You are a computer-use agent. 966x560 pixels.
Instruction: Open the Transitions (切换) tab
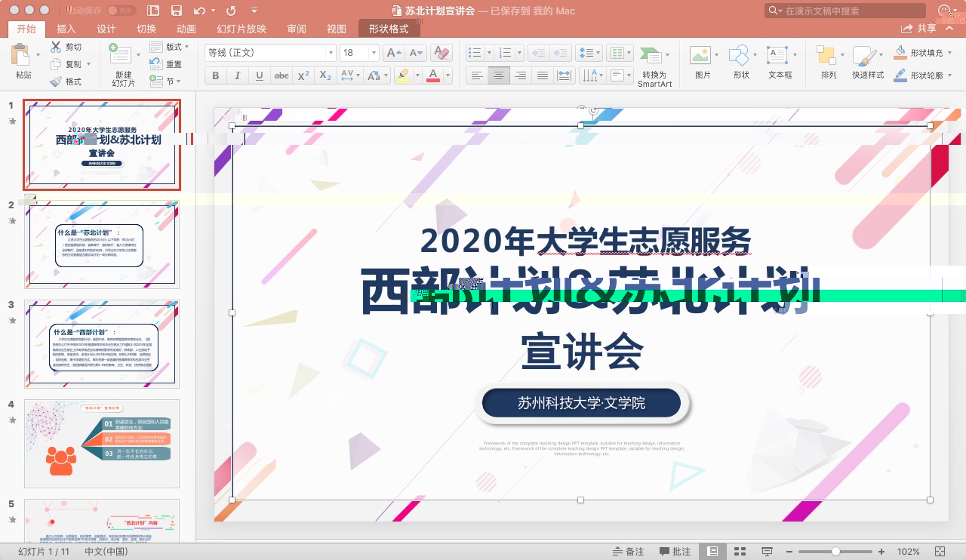(x=146, y=29)
